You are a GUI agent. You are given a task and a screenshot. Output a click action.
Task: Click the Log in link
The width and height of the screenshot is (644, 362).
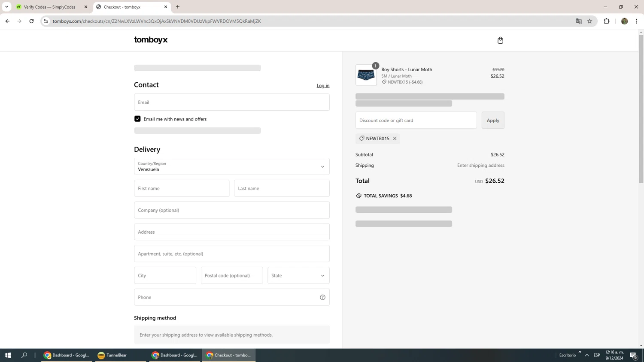(x=323, y=86)
